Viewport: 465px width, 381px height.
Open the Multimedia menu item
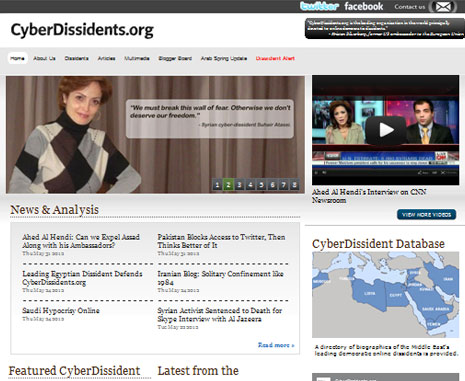pyautogui.click(x=137, y=58)
